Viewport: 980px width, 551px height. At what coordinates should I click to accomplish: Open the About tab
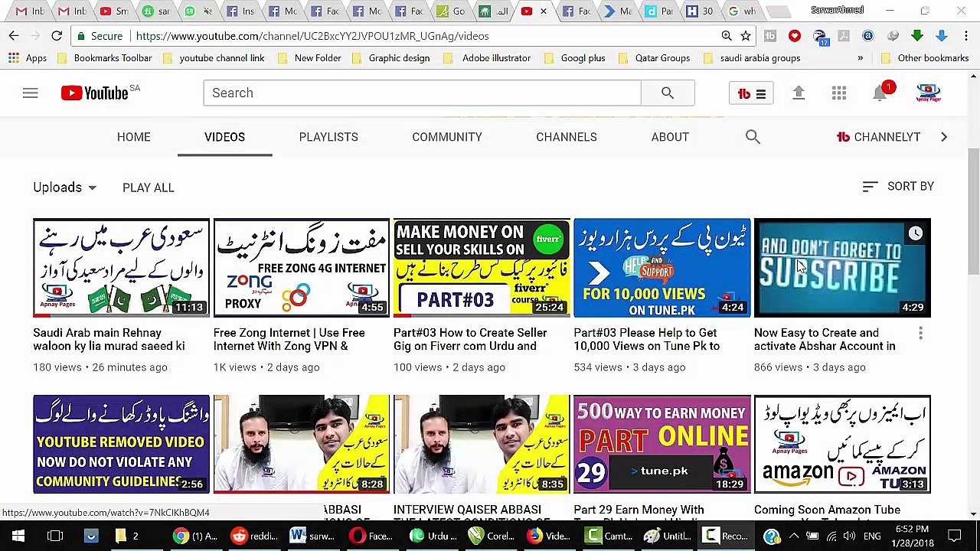pyautogui.click(x=670, y=137)
